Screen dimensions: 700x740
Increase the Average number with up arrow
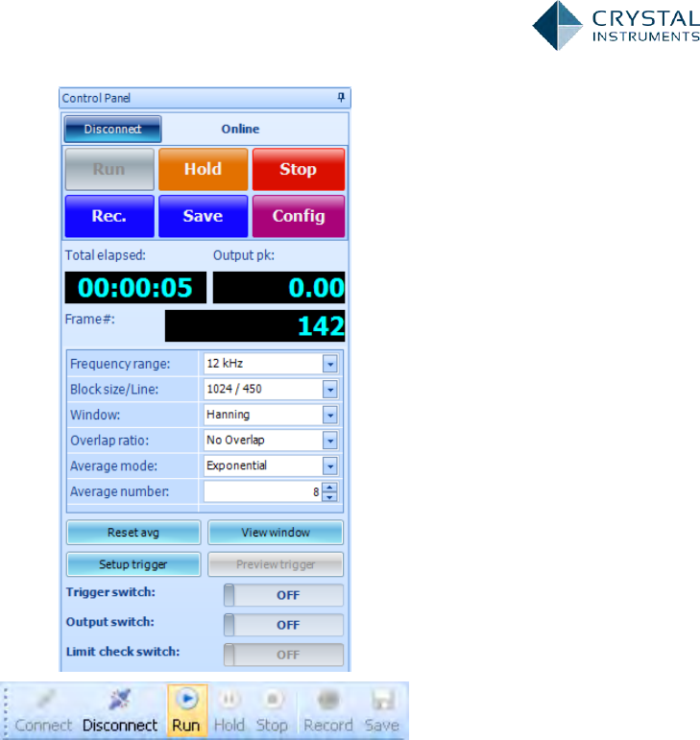pyautogui.click(x=330, y=488)
